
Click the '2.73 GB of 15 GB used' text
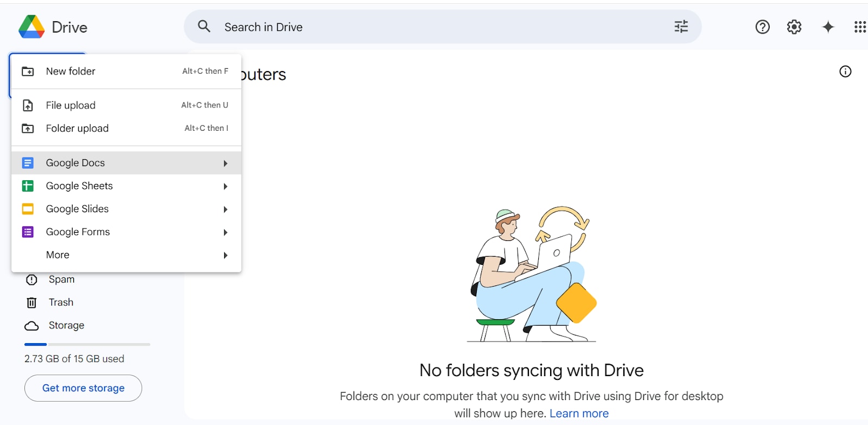74,359
